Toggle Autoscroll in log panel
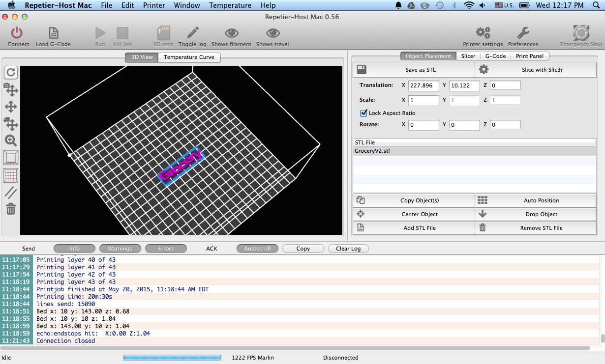This screenshot has width=605, height=364. [x=257, y=249]
